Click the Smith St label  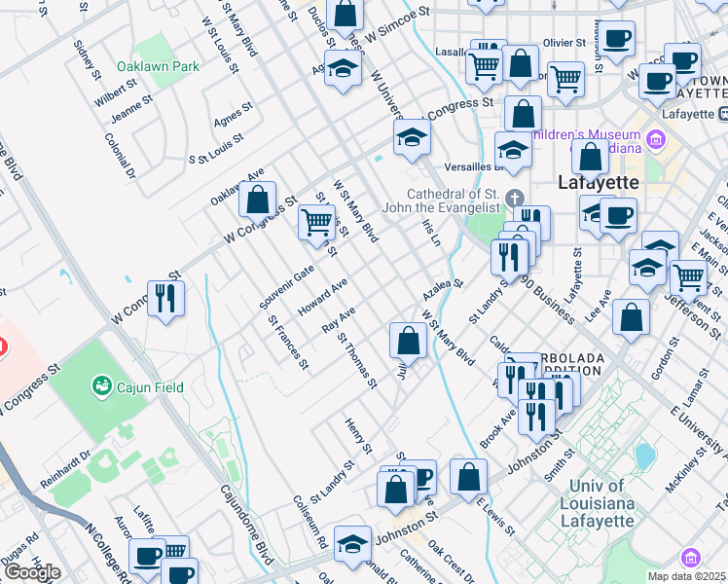click(x=560, y=465)
